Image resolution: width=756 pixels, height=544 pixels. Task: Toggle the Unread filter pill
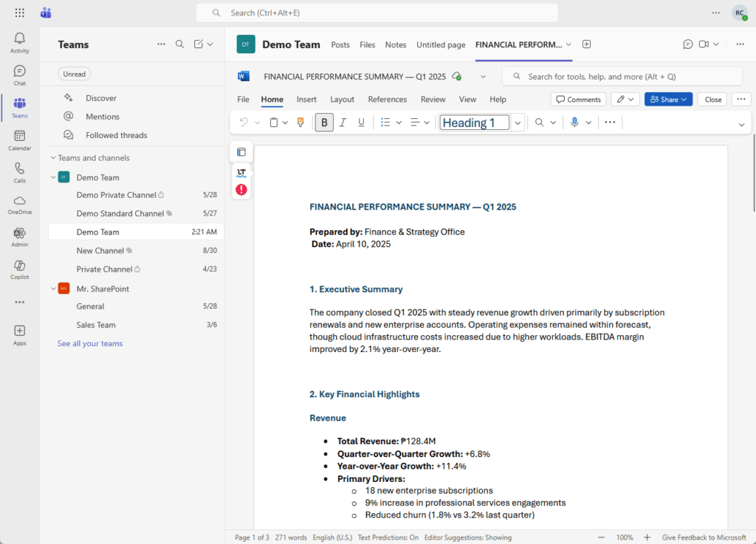[75, 75]
